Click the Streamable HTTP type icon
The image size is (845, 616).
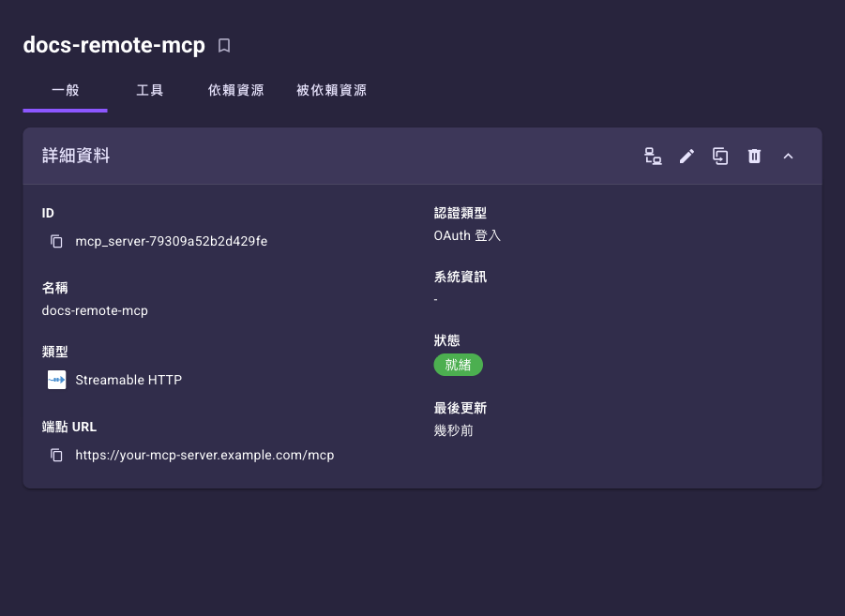(x=56, y=380)
